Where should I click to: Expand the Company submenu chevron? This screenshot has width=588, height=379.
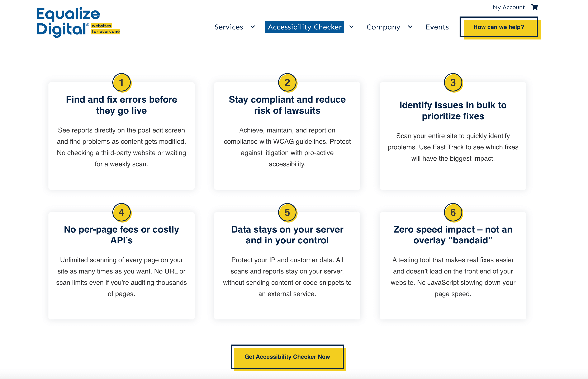[x=410, y=27]
